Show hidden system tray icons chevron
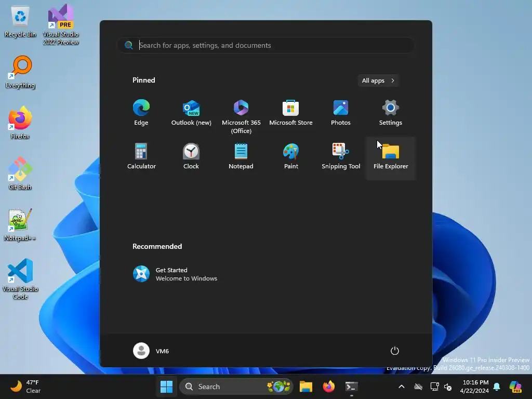The image size is (532, 399). 402,387
